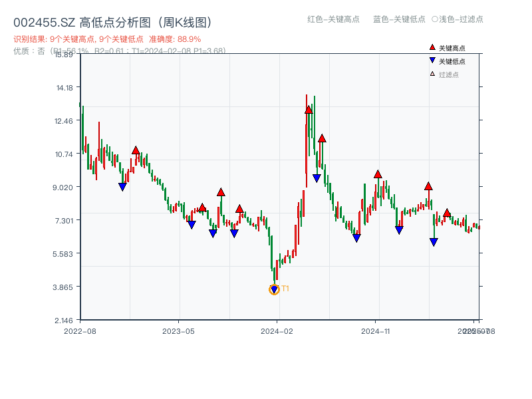The image size is (532, 399).
Task: Click the white 过滤点 triangle in legend
Action: (x=432, y=74)
